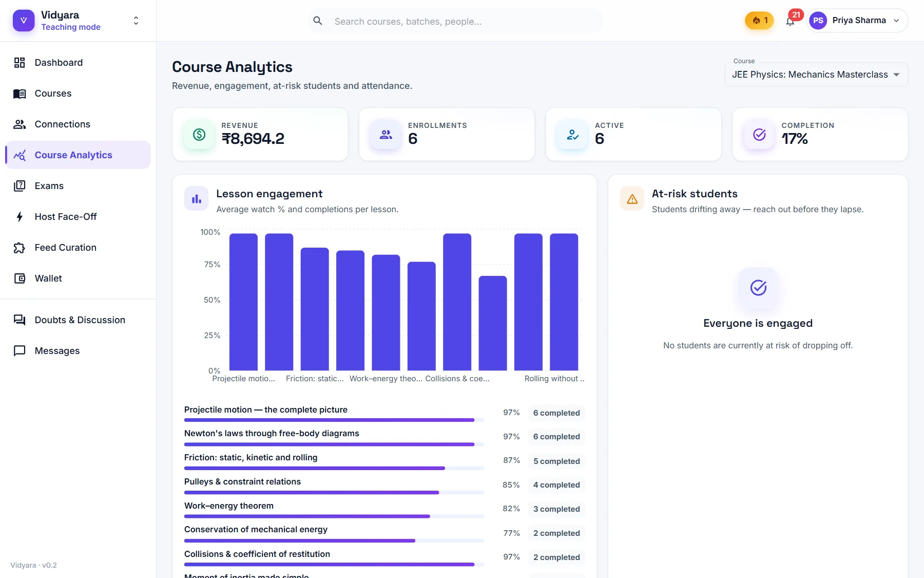The width and height of the screenshot is (924, 578).
Task: Select Exams in the sidebar
Action: pyautogui.click(x=78, y=186)
